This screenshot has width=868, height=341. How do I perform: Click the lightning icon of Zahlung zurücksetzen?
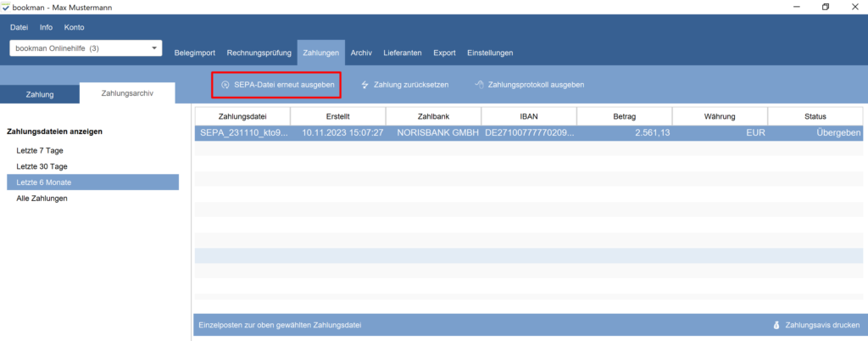[x=364, y=85]
